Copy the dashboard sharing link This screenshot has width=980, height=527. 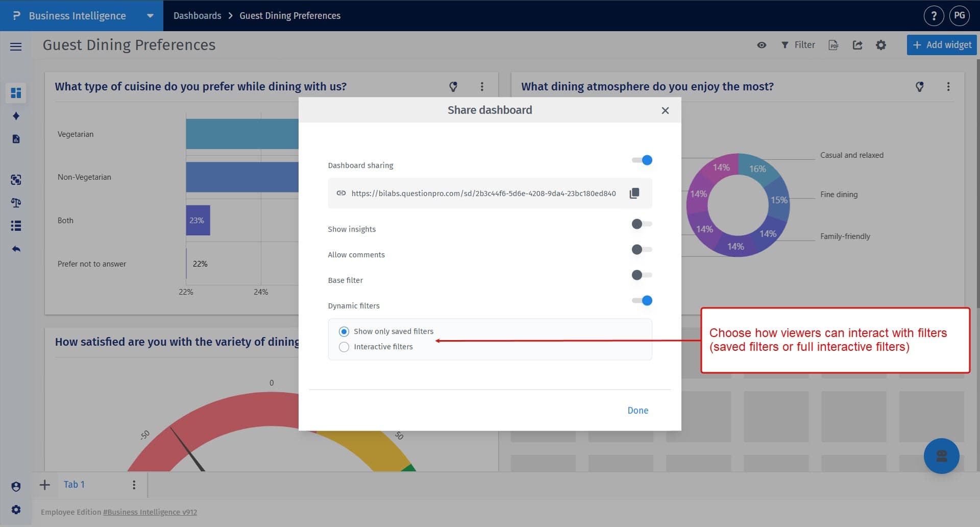click(634, 193)
